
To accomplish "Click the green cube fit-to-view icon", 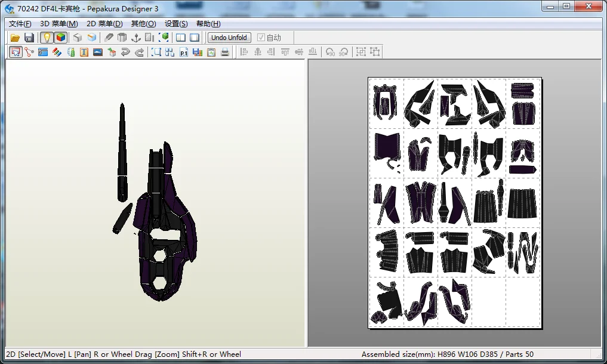I will coord(164,38).
